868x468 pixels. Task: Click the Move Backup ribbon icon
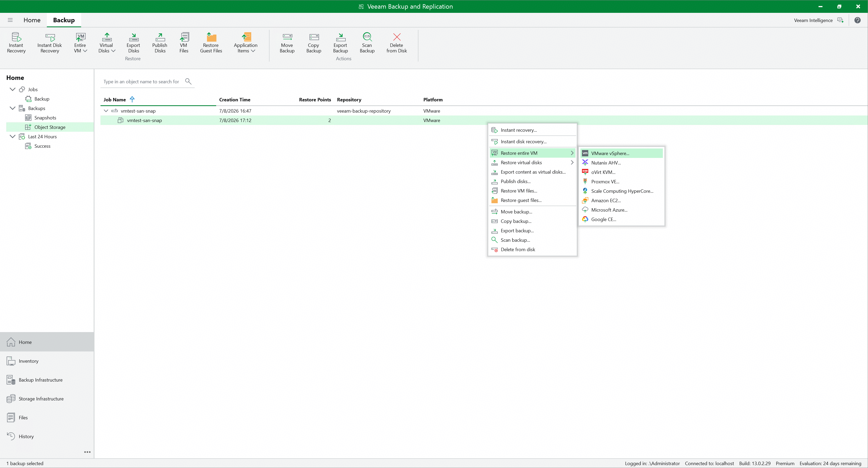287,37
